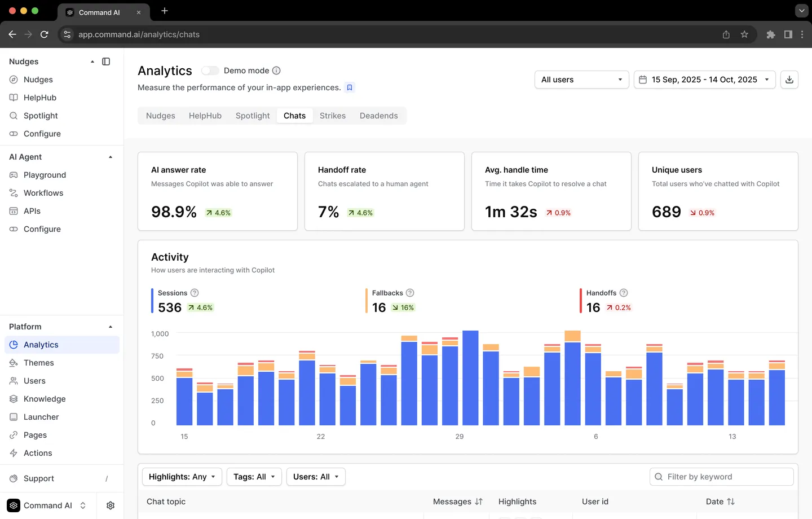
Task: Open the Pages link icon
Action: tap(14, 435)
